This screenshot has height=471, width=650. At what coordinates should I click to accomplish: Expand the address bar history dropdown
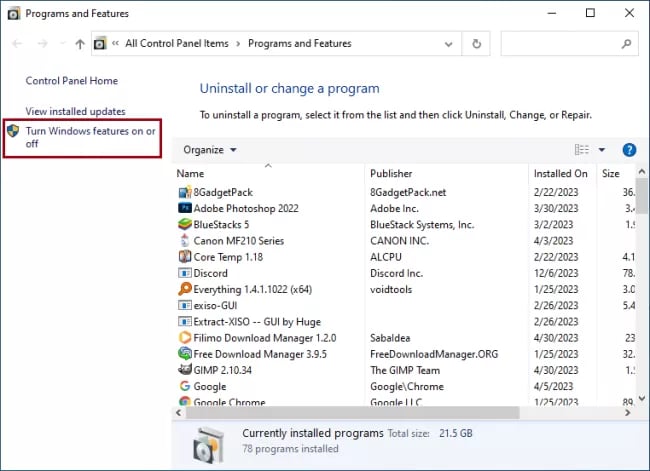point(448,44)
